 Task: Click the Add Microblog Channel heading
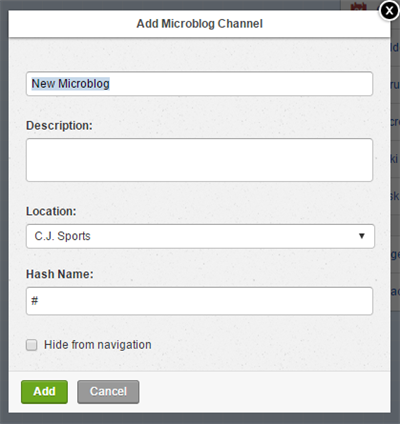coord(200,24)
